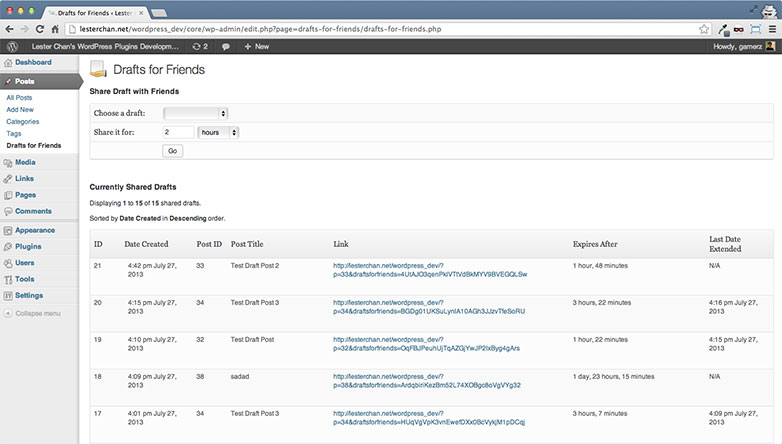The height and width of the screenshot is (444, 782).
Task: Sort by Expires After column header
Action: (595, 244)
